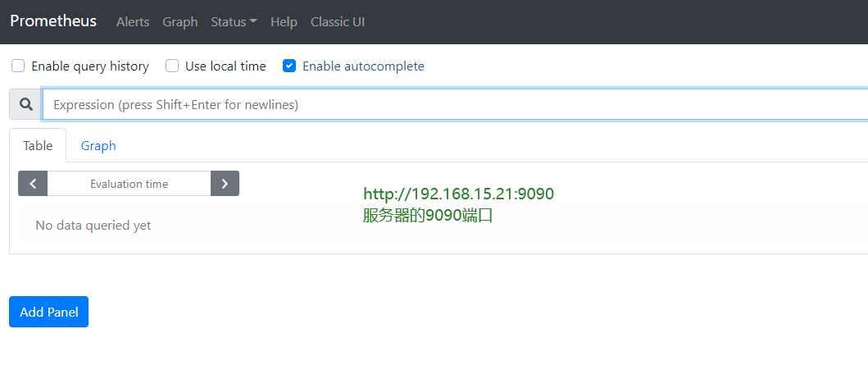Click the Prometheus brand logo text
Image resolution: width=868 pixels, height=379 pixels.
[x=53, y=21]
